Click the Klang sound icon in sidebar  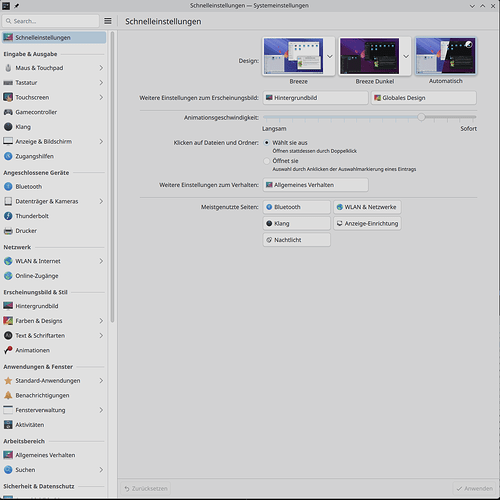click(x=8, y=127)
